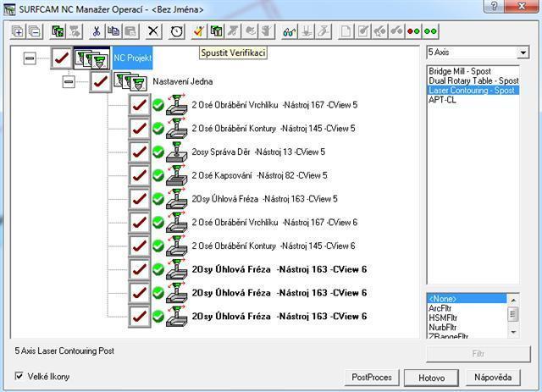542x392 pixels.
Task: Click the Hotovo button
Action: [432, 378]
